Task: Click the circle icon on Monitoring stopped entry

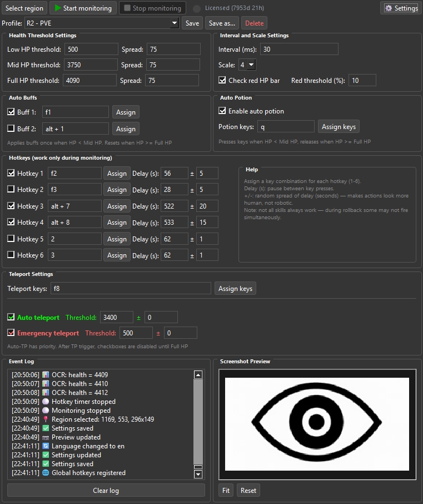Action: click(46, 411)
